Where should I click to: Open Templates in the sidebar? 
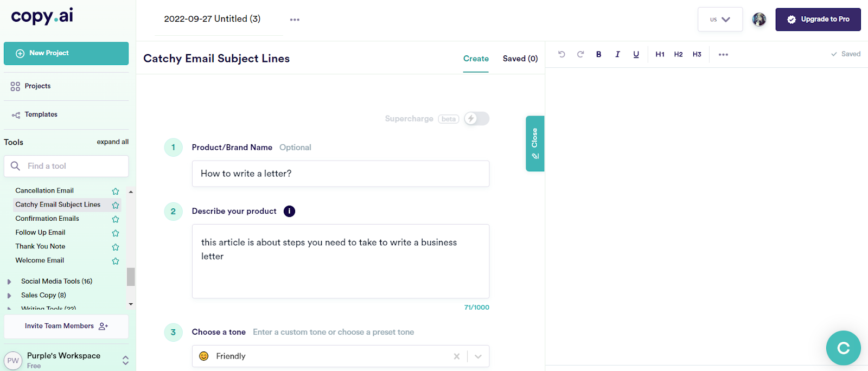tap(41, 114)
